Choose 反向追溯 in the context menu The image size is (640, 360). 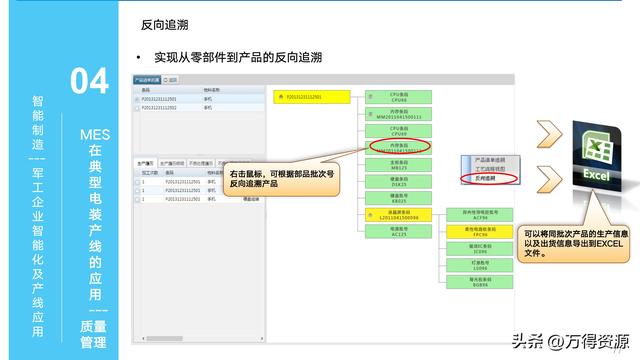(485, 178)
